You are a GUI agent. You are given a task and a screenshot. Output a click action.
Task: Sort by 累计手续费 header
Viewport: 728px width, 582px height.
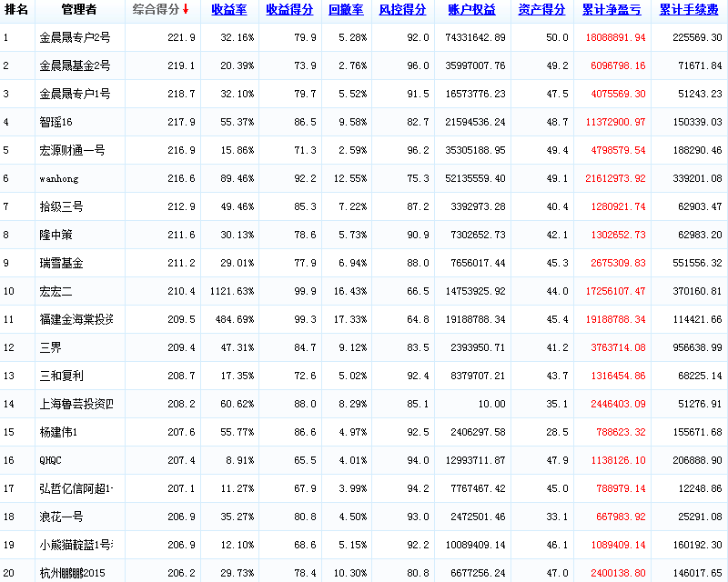click(x=689, y=10)
